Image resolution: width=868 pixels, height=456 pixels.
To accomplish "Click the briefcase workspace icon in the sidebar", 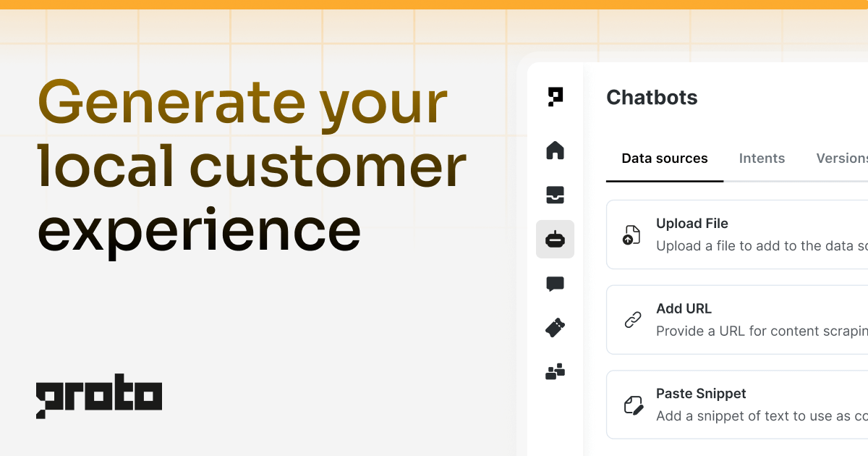I will pyautogui.click(x=555, y=194).
